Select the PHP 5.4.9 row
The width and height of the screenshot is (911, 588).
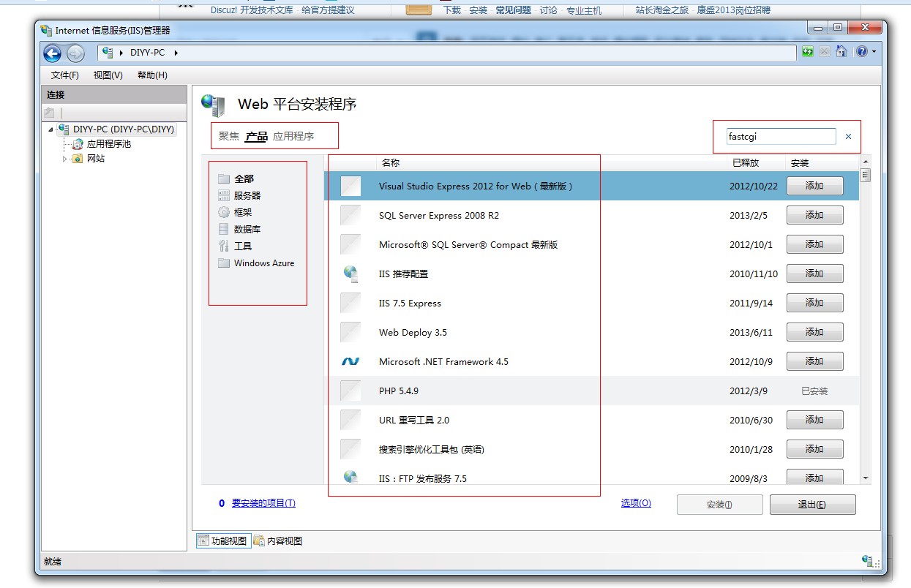point(592,391)
